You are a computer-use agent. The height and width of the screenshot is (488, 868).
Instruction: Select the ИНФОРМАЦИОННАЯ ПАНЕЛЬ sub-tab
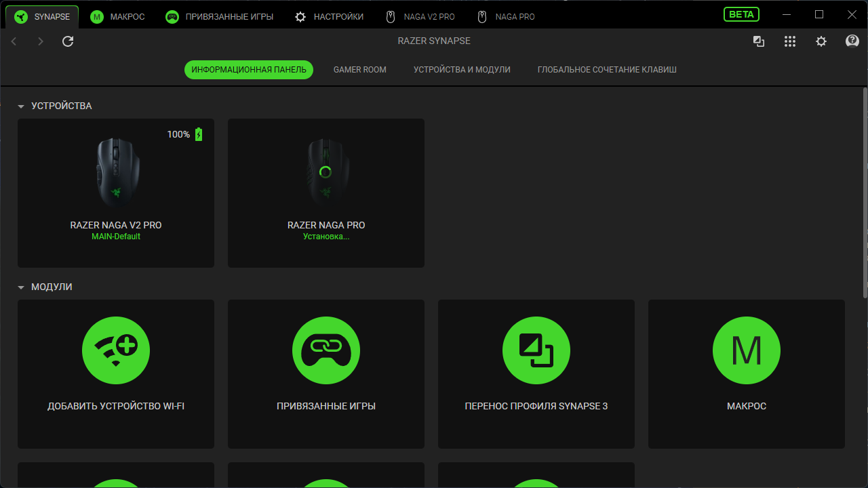coord(249,70)
